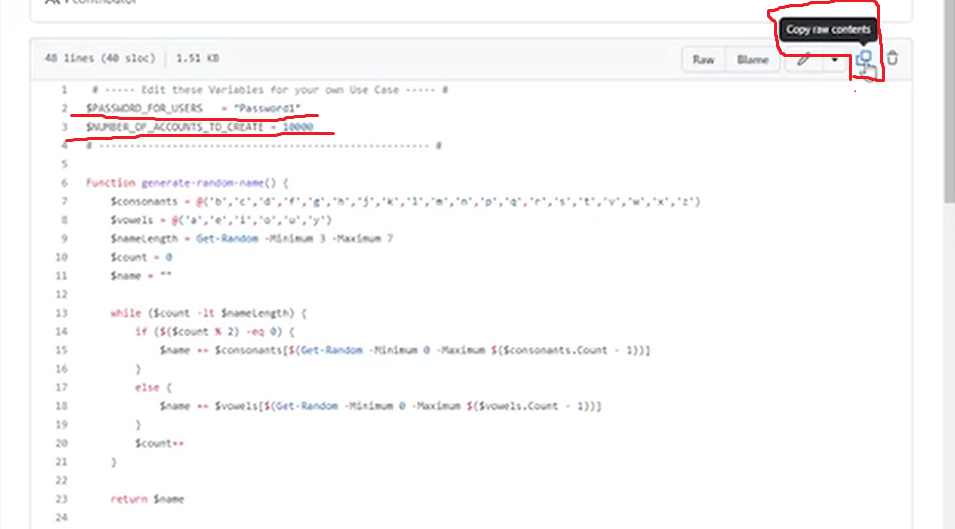Image resolution: width=955 pixels, height=529 pixels.
Task: Select line number 2
Action: pyautogui.click(x=64, y=108)
